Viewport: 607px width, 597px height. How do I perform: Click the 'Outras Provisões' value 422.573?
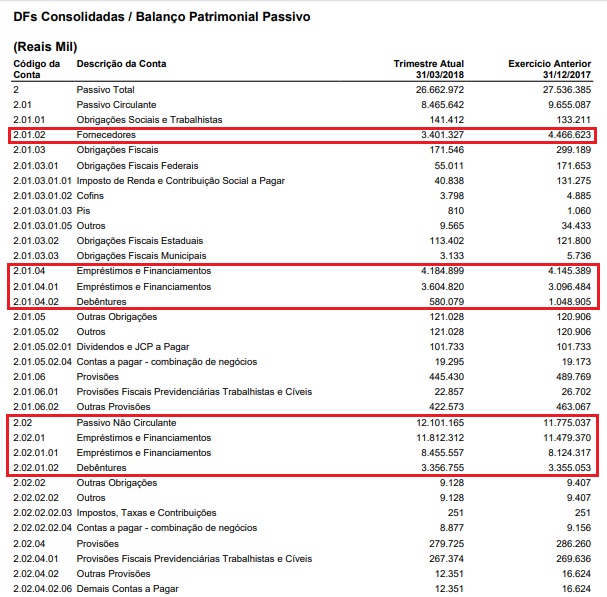tap(447, 407)
